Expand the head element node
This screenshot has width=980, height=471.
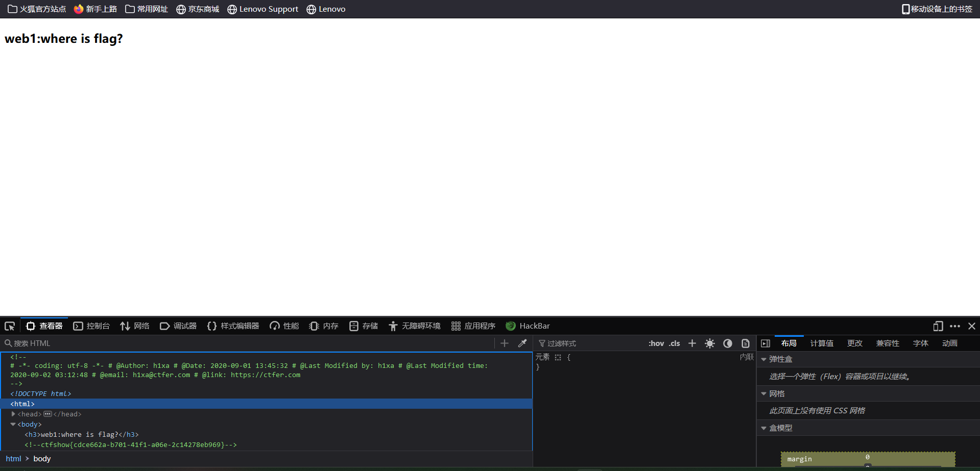tap(13, 414)
